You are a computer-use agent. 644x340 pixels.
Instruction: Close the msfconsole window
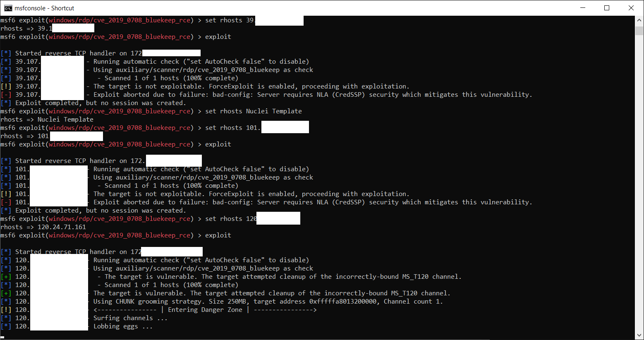pyautogui.click(x=631, y=8)
